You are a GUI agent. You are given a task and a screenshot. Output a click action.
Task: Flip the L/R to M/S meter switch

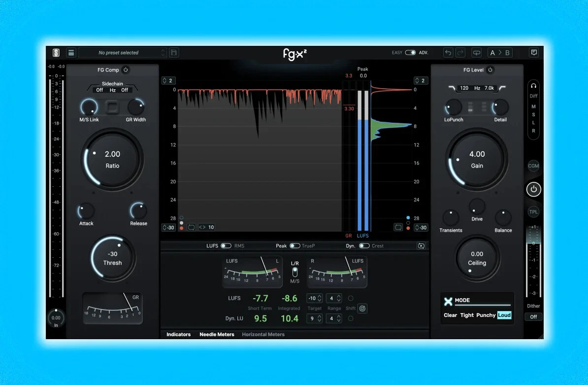[295, 272]
